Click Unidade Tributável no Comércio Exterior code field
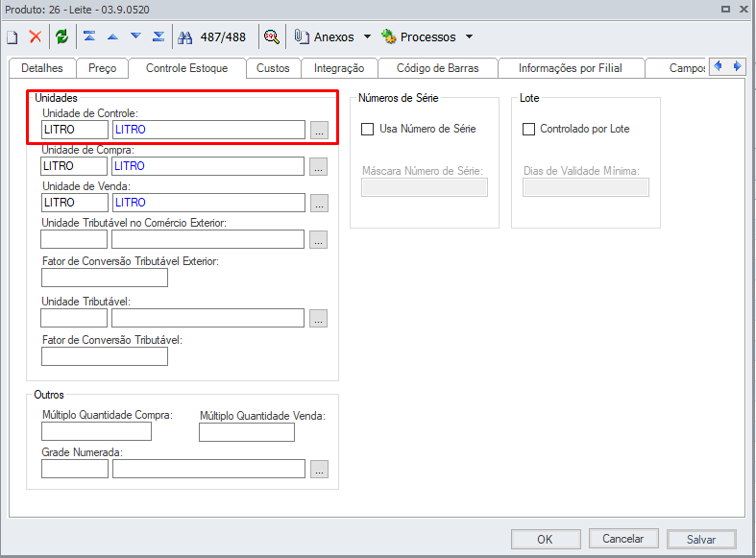Viewport: 756px width, 558px height. coord(74,239)
